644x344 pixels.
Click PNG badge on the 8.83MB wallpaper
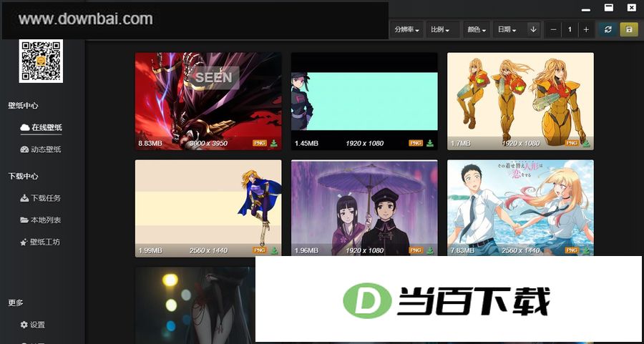260,143
